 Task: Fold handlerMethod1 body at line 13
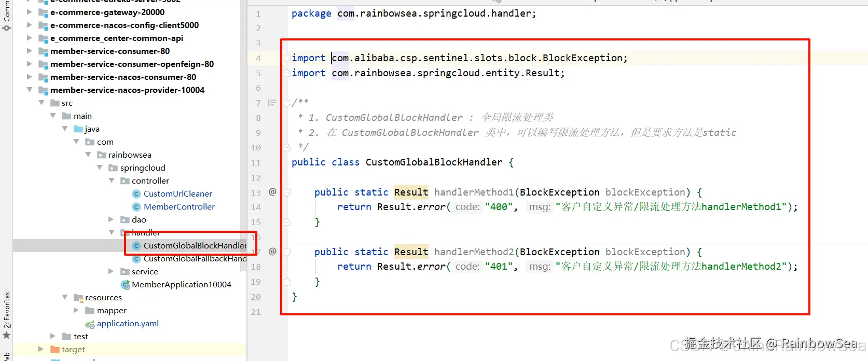click(287, 192)
